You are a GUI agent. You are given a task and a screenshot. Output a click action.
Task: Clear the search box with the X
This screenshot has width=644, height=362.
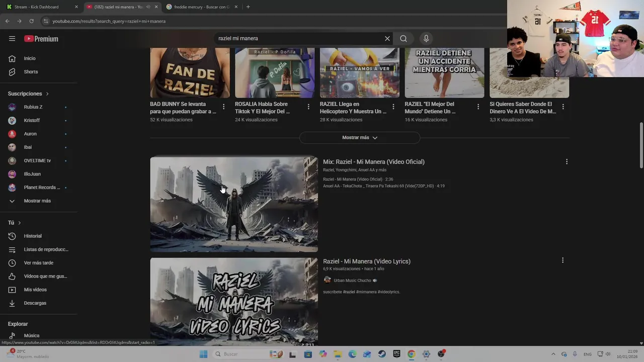(387, 39)
